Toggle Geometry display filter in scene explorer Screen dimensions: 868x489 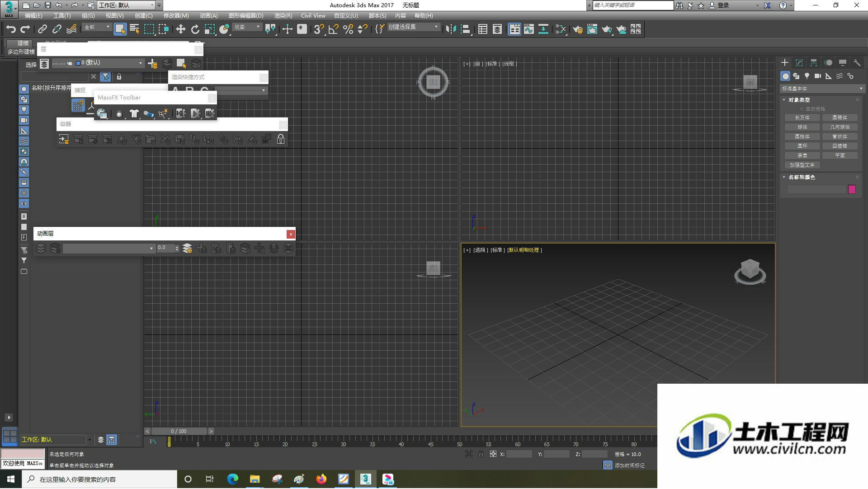pos(24,89)
